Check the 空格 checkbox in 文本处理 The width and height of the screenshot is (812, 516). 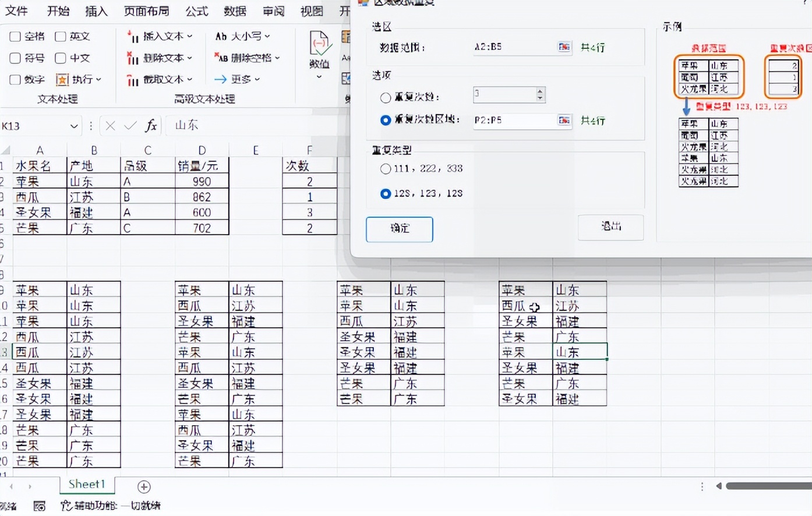tap(15, 36)
